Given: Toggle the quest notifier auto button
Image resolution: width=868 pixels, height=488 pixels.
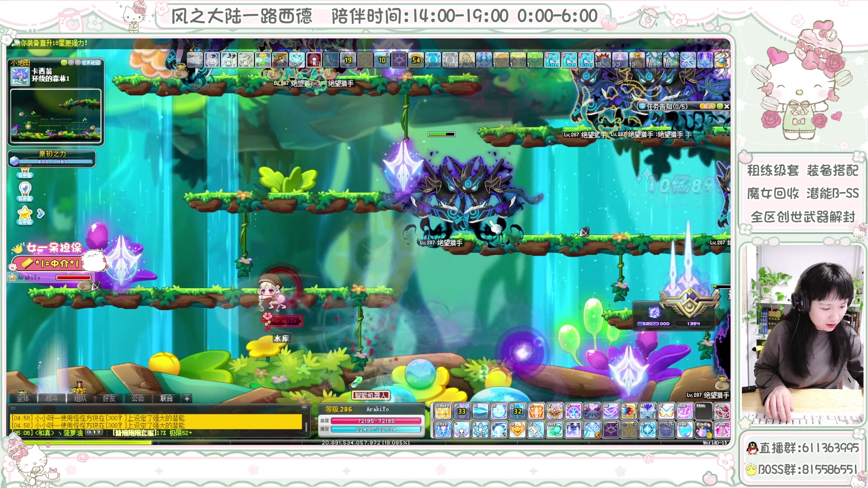Looking at the screenshot, I should pyautogui.click(x=708, y=107).
